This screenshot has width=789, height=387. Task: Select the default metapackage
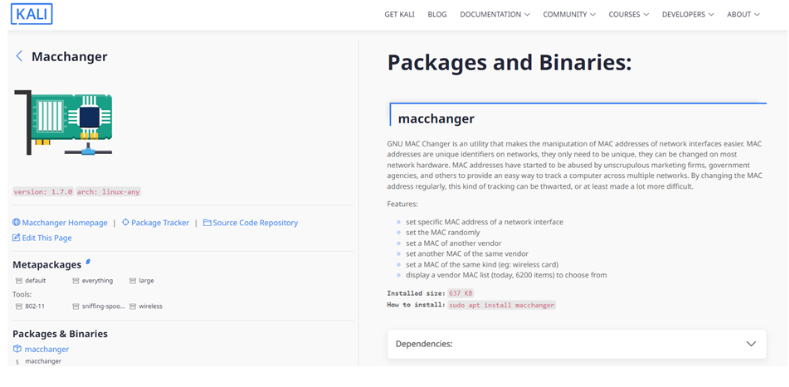(x=35, y=280)
